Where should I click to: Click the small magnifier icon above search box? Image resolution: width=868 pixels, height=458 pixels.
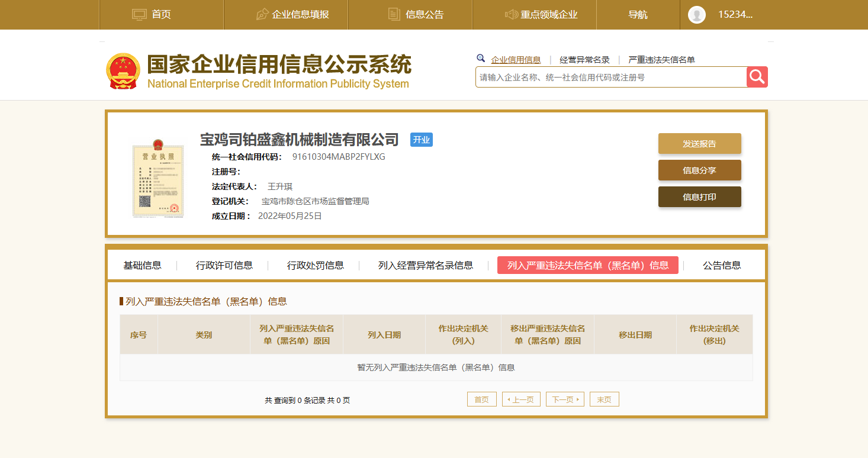(481, 59)
